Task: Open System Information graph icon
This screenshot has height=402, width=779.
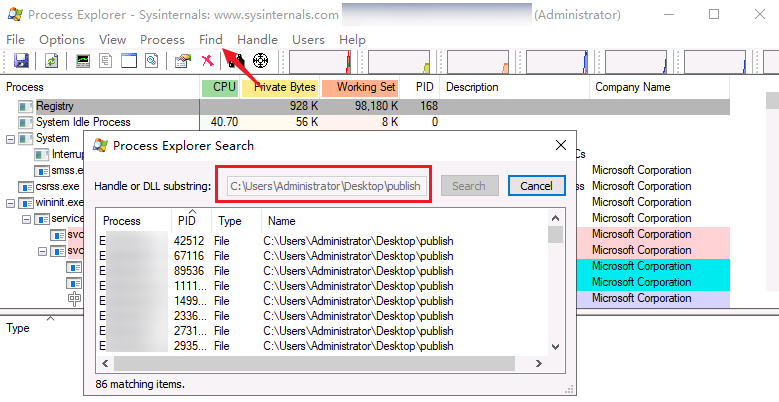Action: pyautogui.click(x=83, y=61)
